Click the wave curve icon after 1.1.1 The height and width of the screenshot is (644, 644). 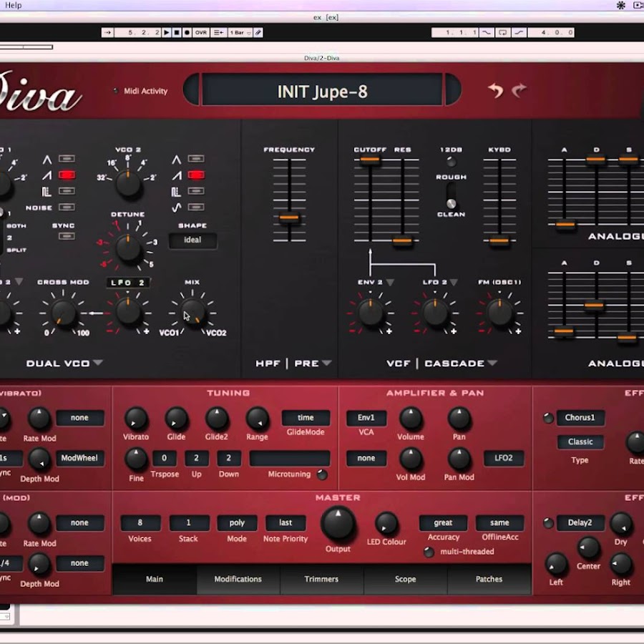click(487, 32)
